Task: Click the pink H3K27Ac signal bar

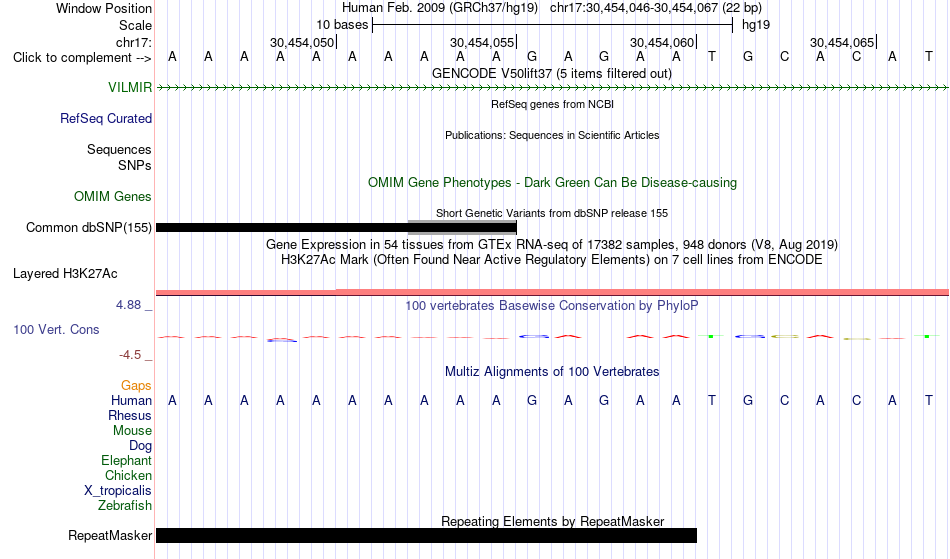Action: (x=552, y=293)
